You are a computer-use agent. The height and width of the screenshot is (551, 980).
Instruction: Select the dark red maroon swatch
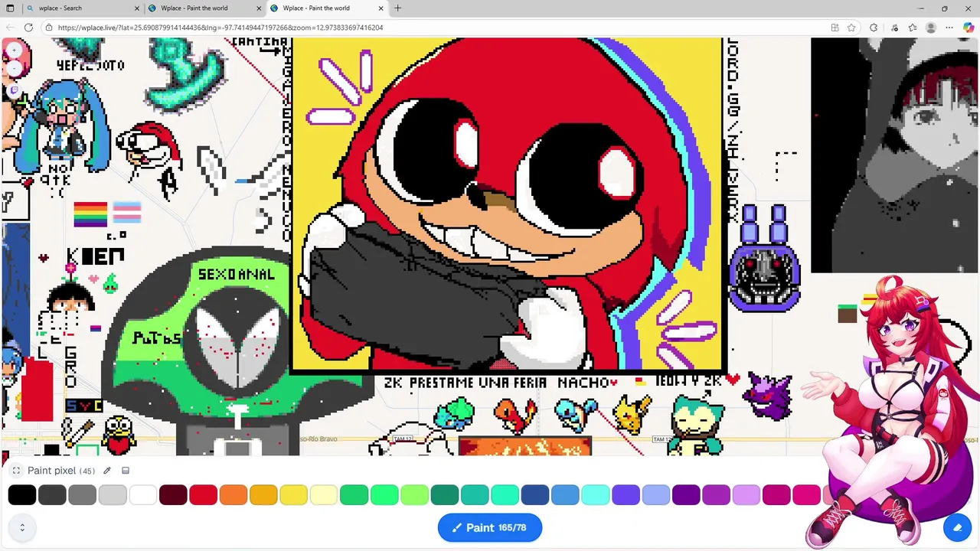pyautogui.click(x=173, y=494)
